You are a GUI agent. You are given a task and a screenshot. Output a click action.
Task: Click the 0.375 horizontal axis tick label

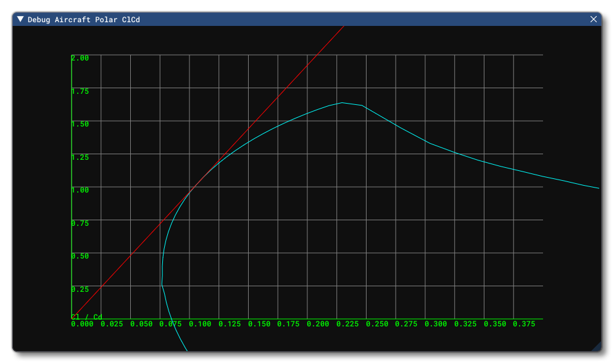pos(524,324)
